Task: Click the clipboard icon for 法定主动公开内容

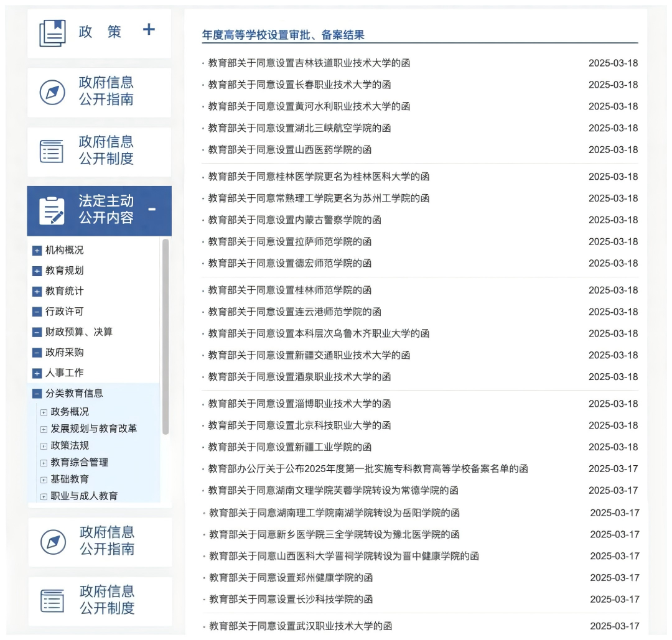Action: coord(52,211)
